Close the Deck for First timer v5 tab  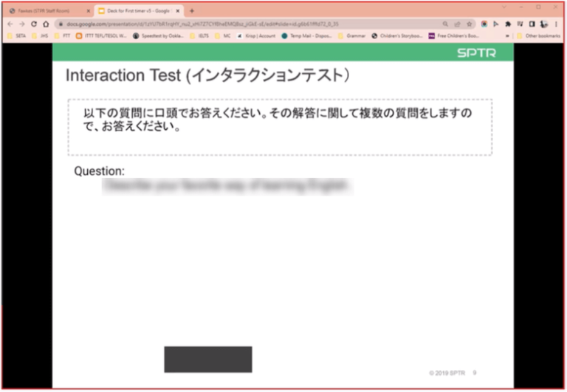(177, 11)
